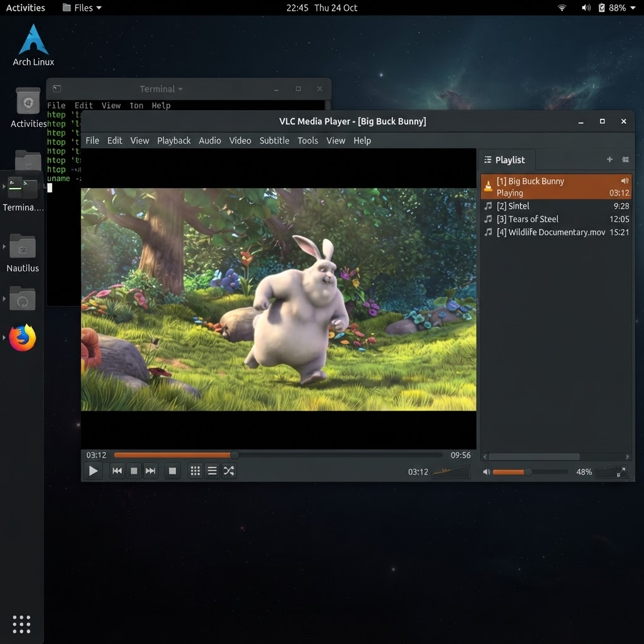Image resolution: width=644 pixels, height=644 pixels.
Task: Click the VLC cone icon on Big Buck Bunny
Action: tap(488, 186)
